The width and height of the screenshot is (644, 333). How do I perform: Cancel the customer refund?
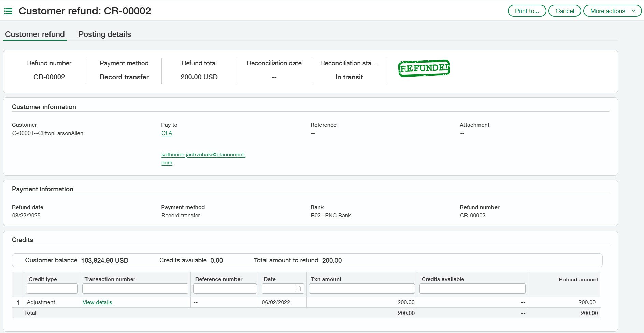pyautogui.click(x=564, y=11)
